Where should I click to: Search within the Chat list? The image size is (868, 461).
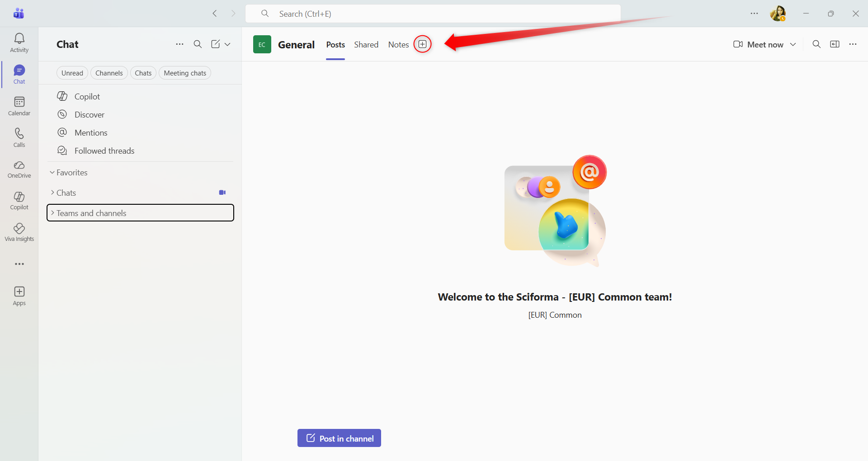[198, 44]
